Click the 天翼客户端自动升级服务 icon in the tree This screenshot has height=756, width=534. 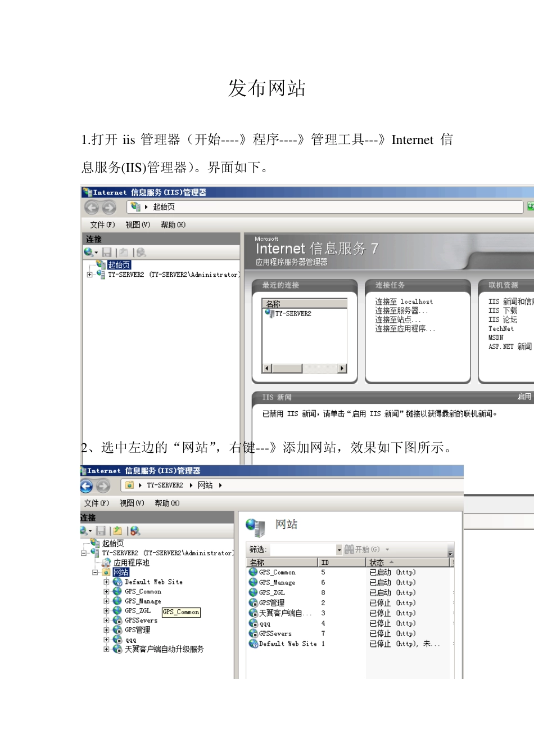[x=117, y=649]
